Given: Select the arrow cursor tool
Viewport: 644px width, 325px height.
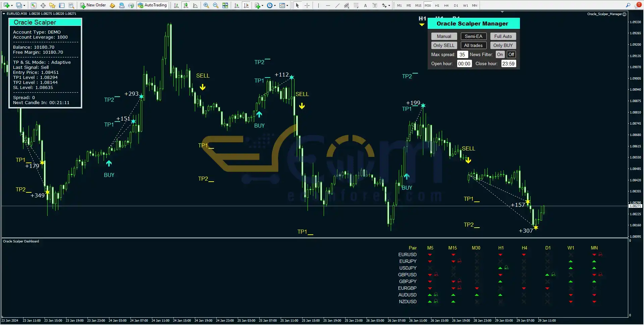Looking at the screenshot, I should click(297, 5).
